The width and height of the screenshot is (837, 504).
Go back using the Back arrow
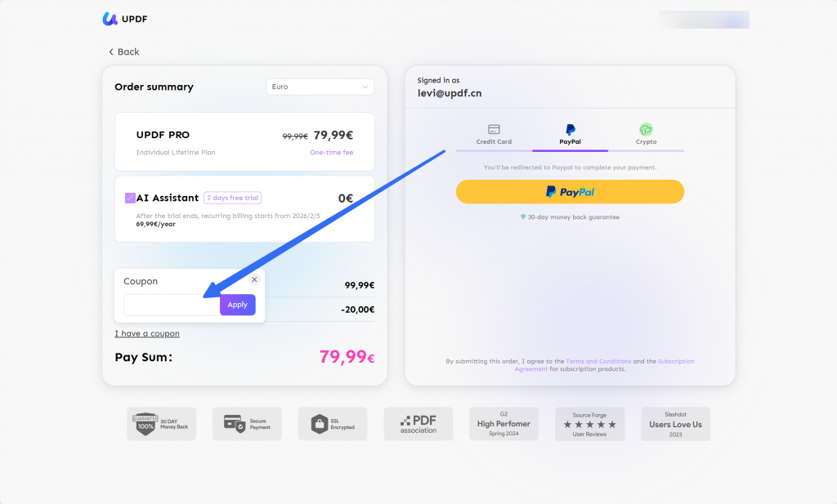point(124,51)
